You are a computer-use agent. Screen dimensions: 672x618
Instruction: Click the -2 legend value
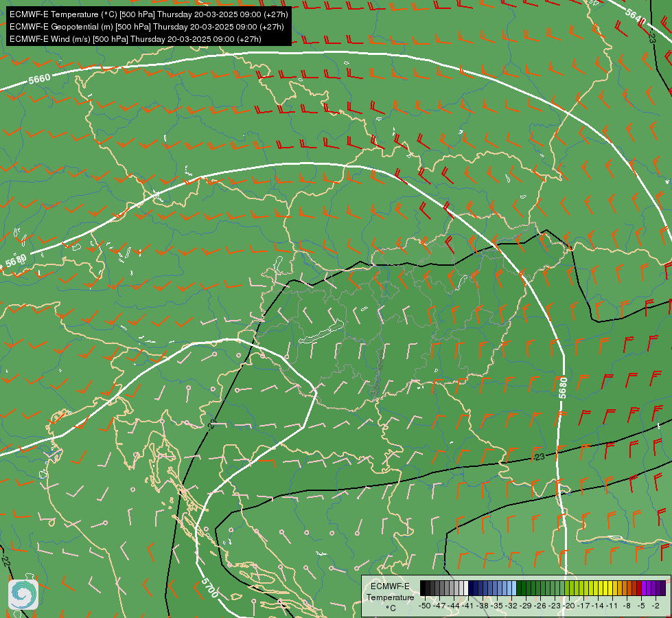click(656, 606)
